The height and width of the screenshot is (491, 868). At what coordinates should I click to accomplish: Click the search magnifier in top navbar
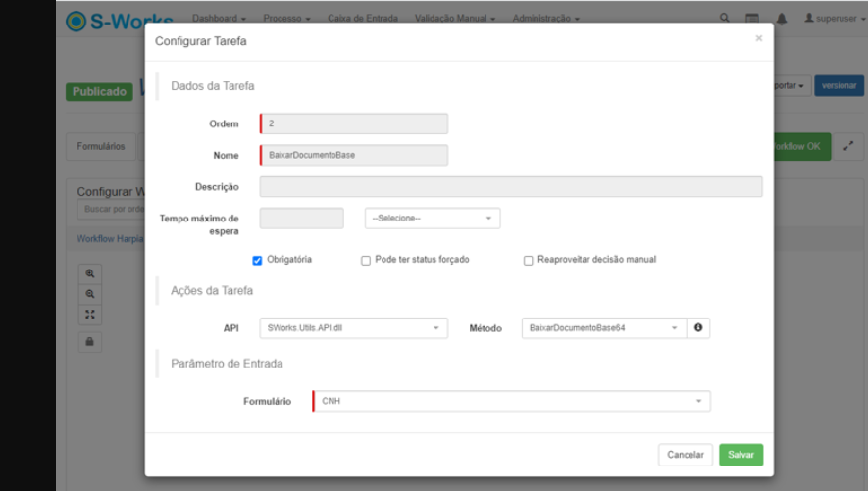pos(724,19)
